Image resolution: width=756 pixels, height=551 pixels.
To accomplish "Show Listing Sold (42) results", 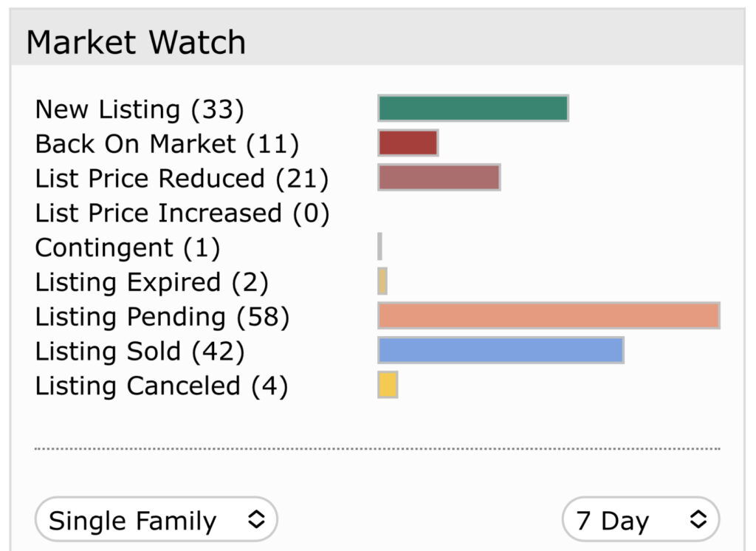I will click(140, 352).
